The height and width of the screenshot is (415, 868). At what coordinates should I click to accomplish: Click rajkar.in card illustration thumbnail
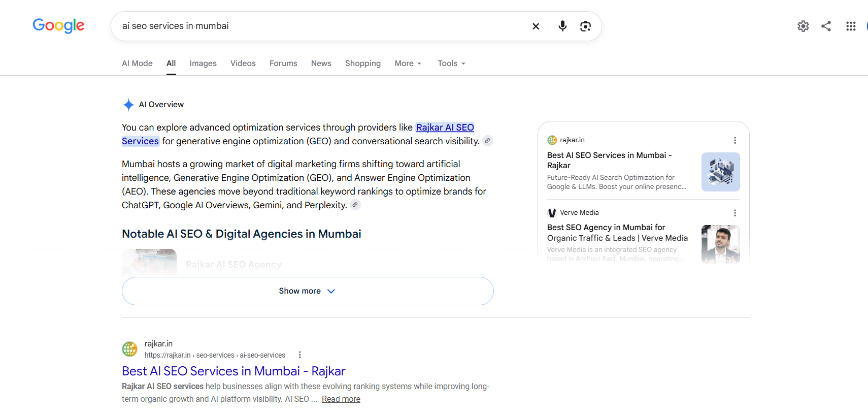click(x=721, y=172)
